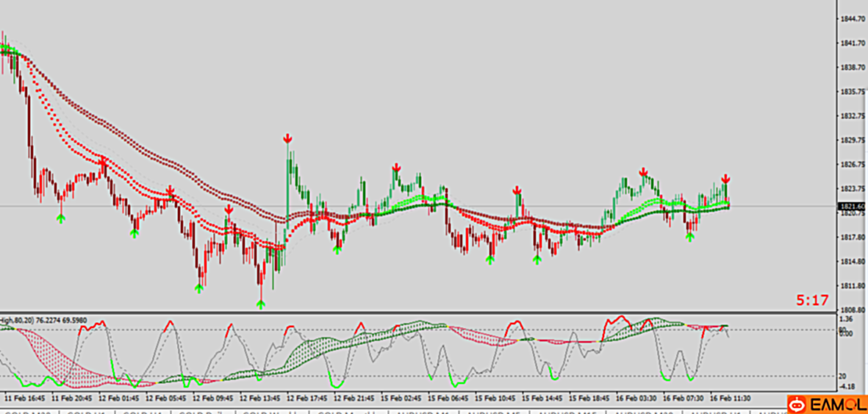Click the rightmost red sell arrow on chart
The height and width of the screenshot is (414, 868).
(x=725, y=179)
